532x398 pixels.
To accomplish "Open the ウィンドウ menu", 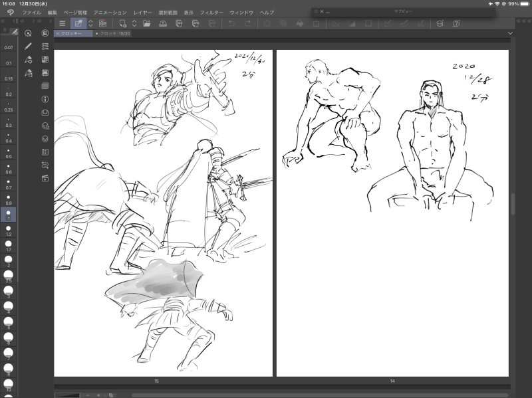I will 241,13.
